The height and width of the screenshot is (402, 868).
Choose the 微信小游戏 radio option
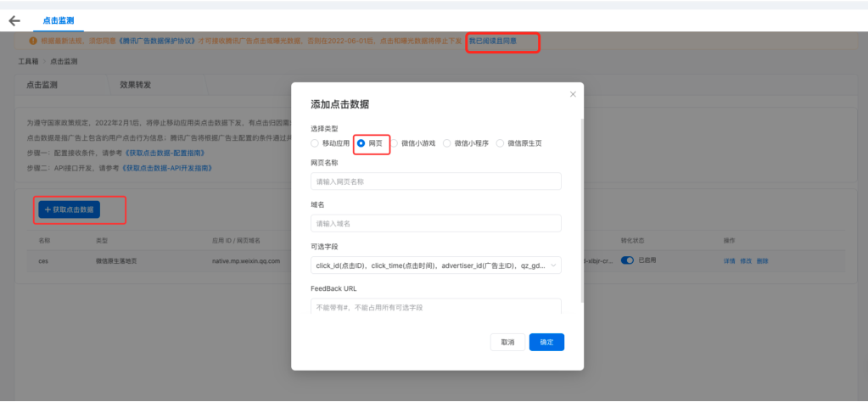pyautogui.click(x=394, y=143)
